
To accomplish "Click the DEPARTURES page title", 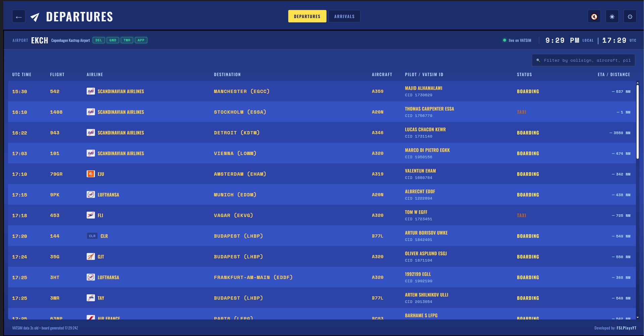I will tap(79, 17).
